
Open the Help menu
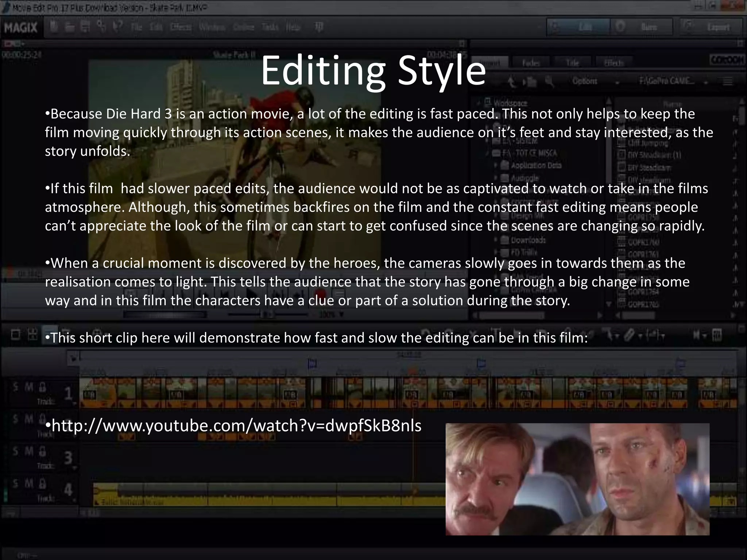click(293, 27)
